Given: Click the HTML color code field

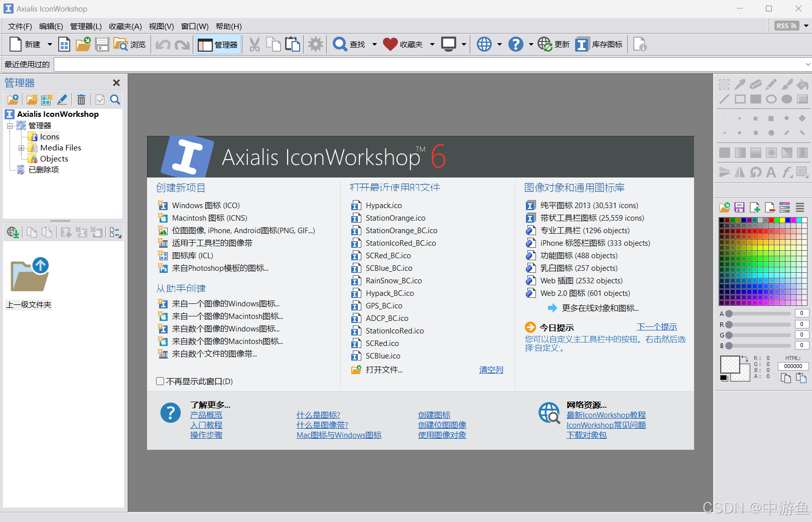Looking at the screenshot, I should (x=793, y=366).
